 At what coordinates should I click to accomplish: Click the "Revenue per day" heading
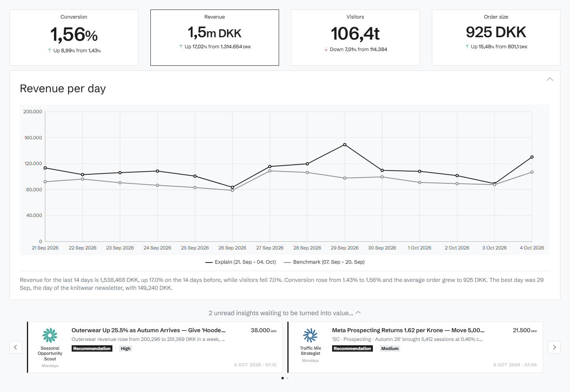click(x=63, y=89)
